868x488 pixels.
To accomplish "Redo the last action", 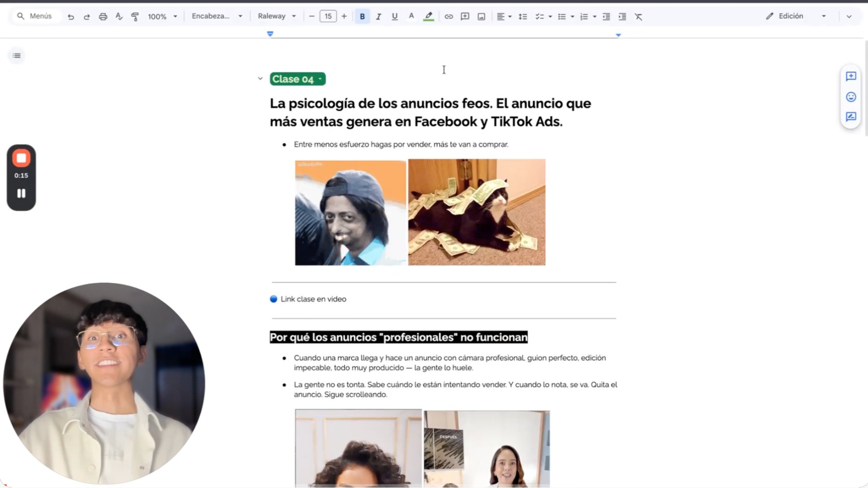I will (86, 17).
